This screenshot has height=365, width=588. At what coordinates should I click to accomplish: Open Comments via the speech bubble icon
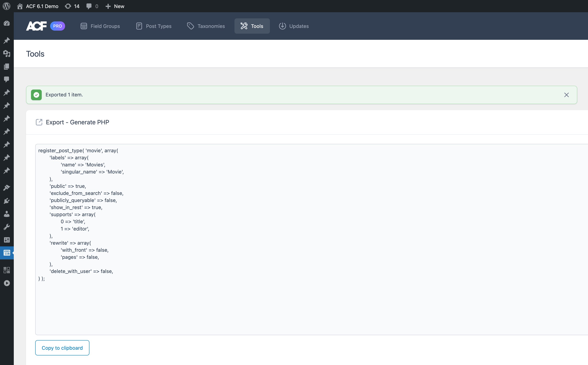7,79
